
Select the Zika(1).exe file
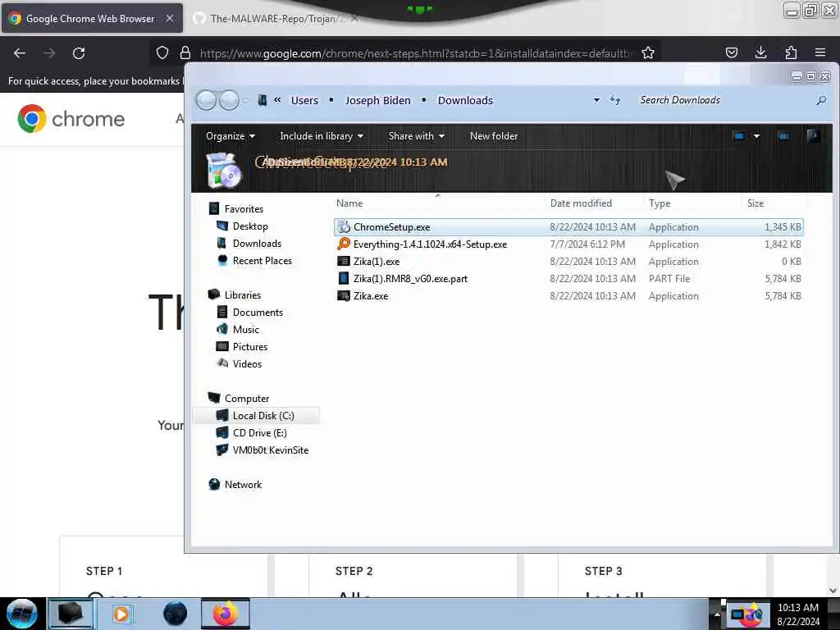pos(568,262)
